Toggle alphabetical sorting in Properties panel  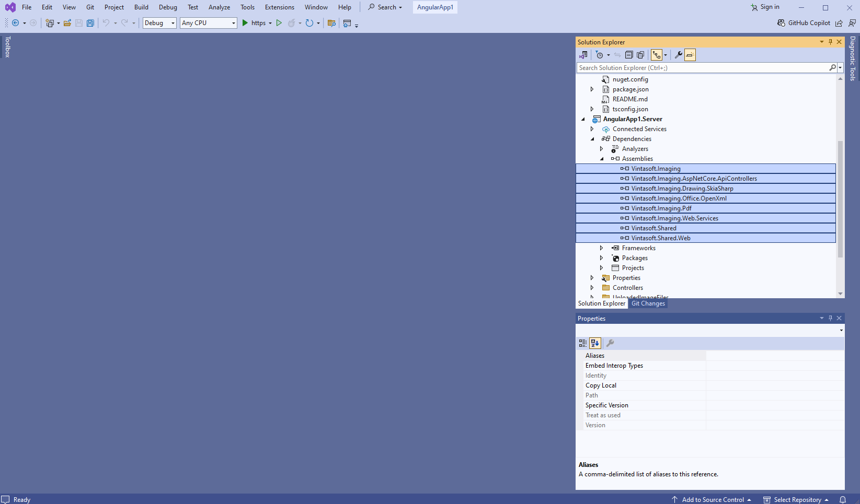pyautogui.click(x=595, y=343)
